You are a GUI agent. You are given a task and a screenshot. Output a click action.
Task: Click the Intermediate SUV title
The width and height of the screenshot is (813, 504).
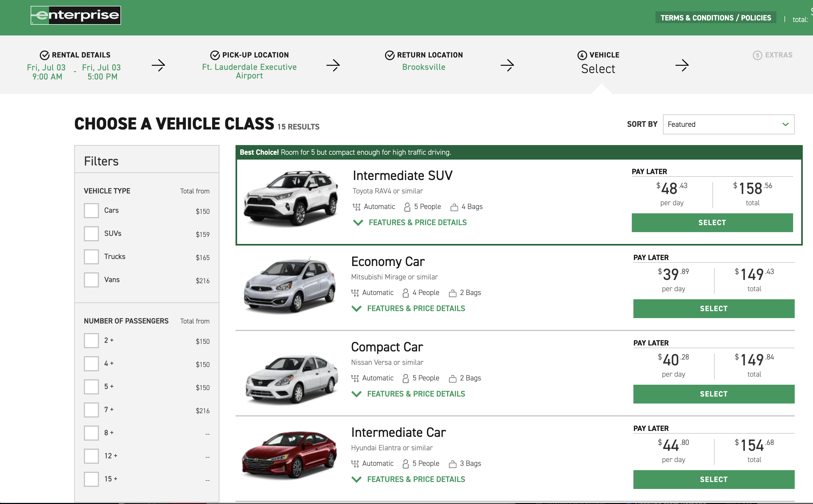click(x=402, y=176)
